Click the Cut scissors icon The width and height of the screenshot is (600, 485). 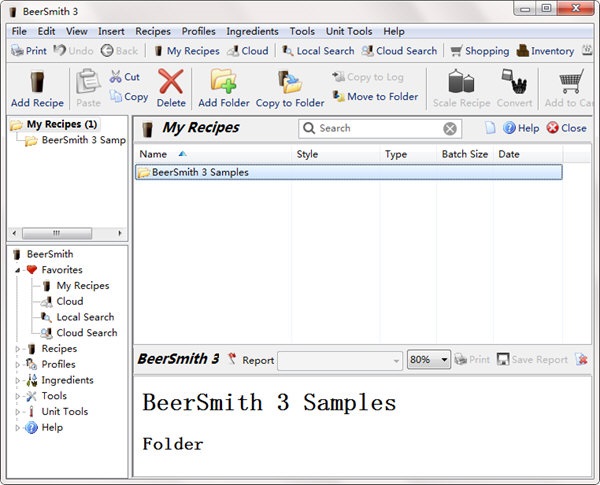[116, 77]
